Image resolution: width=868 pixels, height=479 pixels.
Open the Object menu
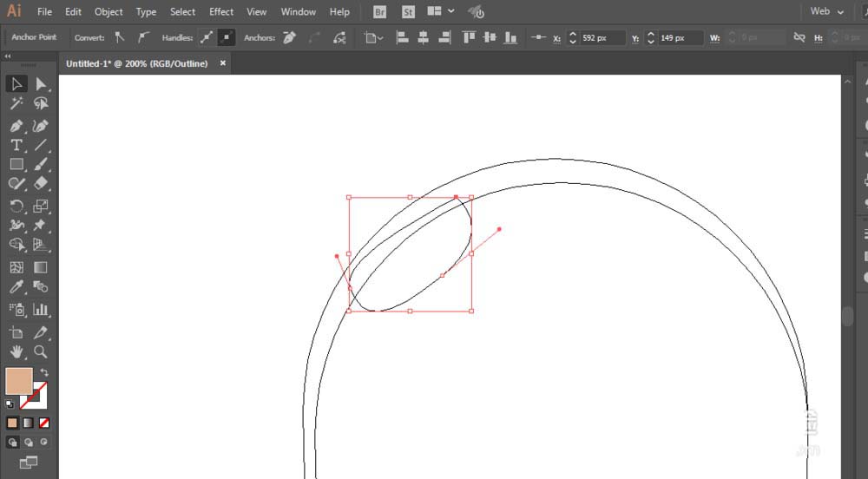click(x=108, y=11)
